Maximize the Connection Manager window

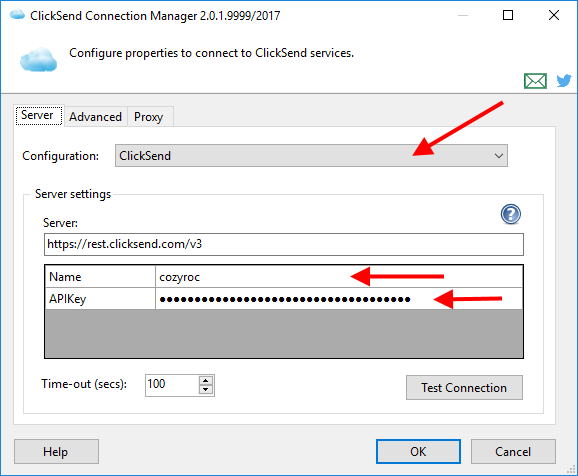508,15
